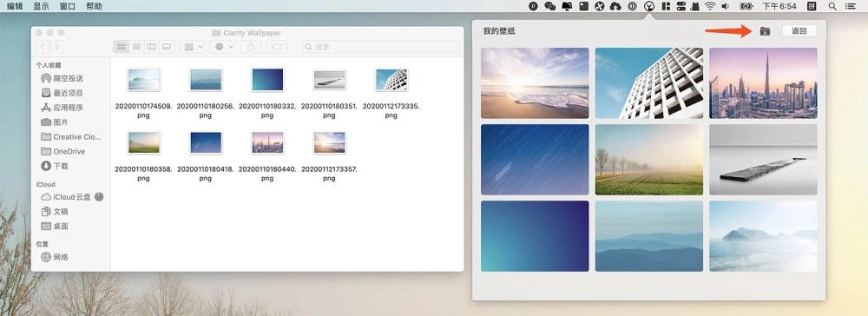Select iCloud 云盘 in the sidebar

pos(73,197)
